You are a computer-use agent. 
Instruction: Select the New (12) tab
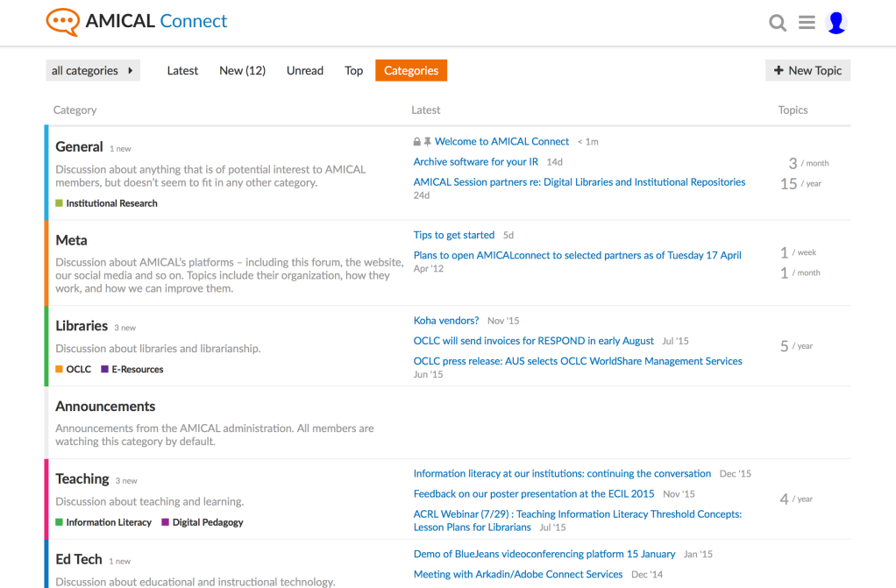point(242,71)
